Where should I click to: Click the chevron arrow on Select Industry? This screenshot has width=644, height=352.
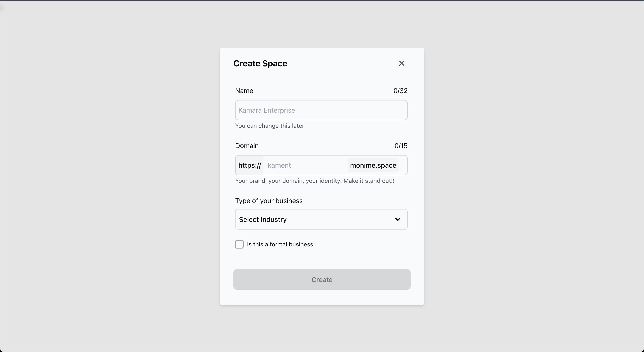pos(398,219)
